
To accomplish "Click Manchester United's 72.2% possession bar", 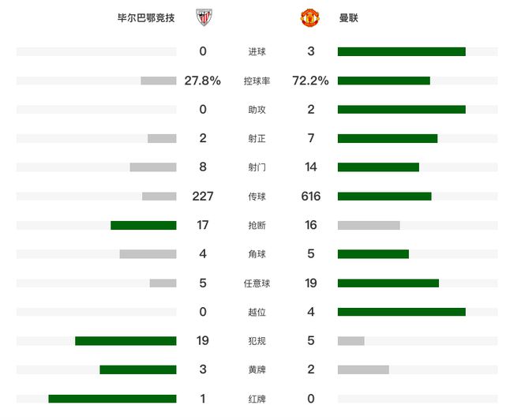I will coord(384,81).
